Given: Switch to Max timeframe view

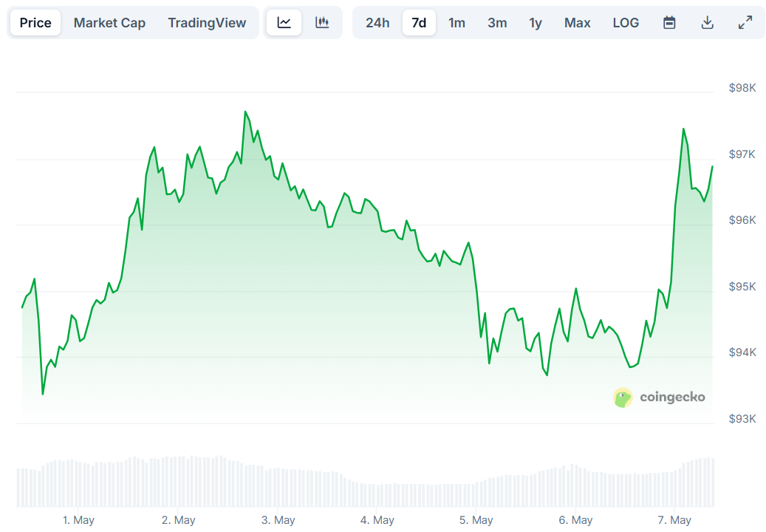Looking at the screenshot, I should pos(577,22).
